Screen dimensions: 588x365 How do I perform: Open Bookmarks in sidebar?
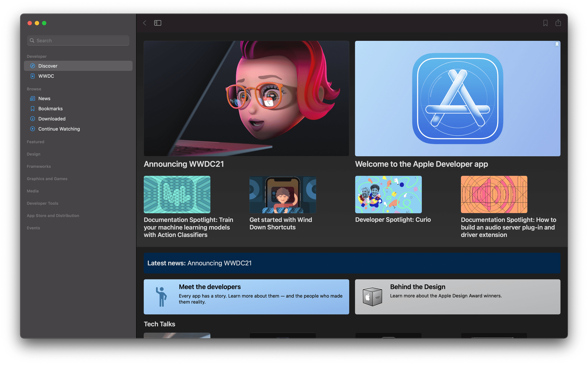click(x=50, y=108)
